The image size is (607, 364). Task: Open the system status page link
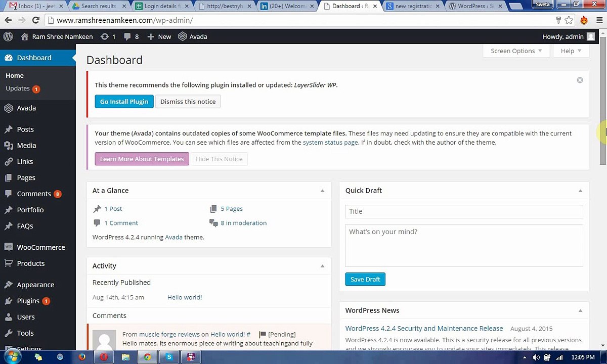(x=330, y=143)
